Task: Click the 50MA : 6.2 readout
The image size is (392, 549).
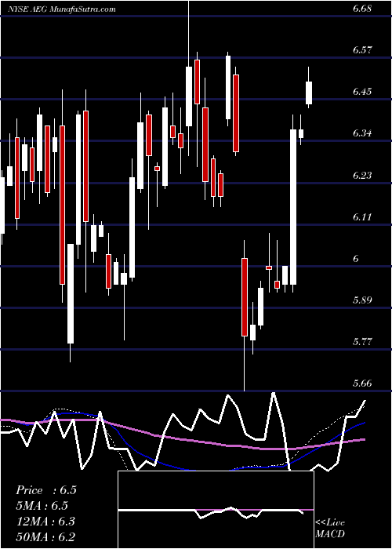Action: [45, 536]
